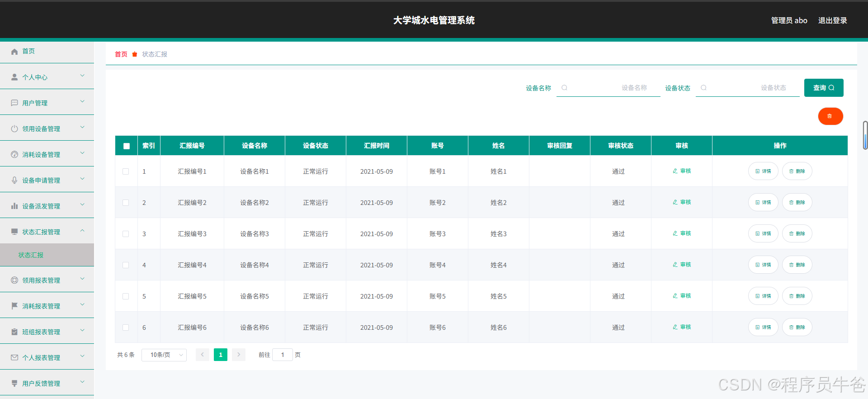Open 详情 for row 汇报编号1
868x399 pixels.
[763, 171]
